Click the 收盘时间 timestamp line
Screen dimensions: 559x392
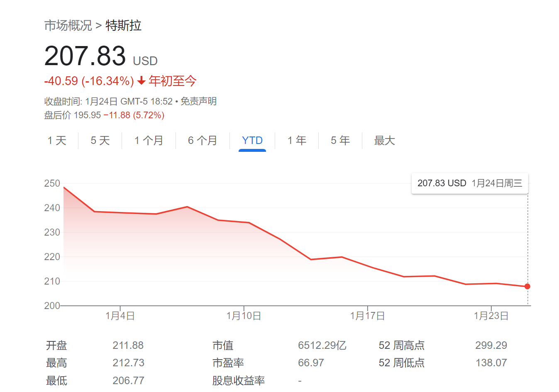coord(108,101)
